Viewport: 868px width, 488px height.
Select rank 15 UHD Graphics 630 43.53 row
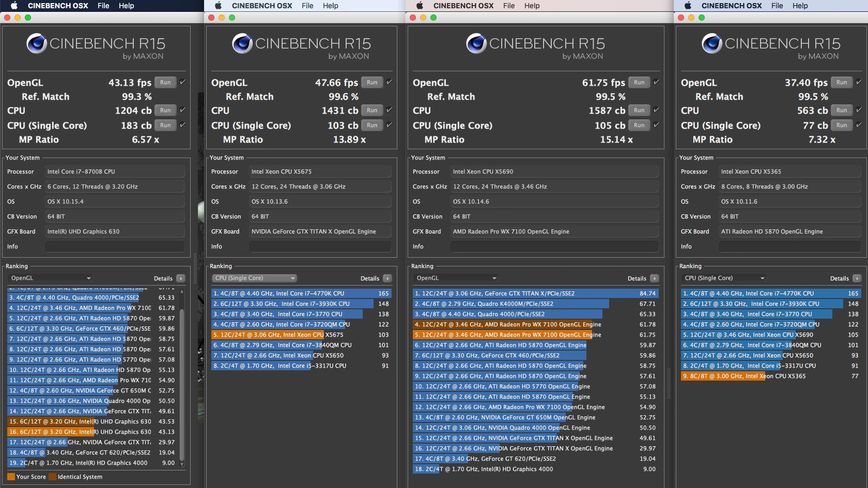(x=92, y=421)
